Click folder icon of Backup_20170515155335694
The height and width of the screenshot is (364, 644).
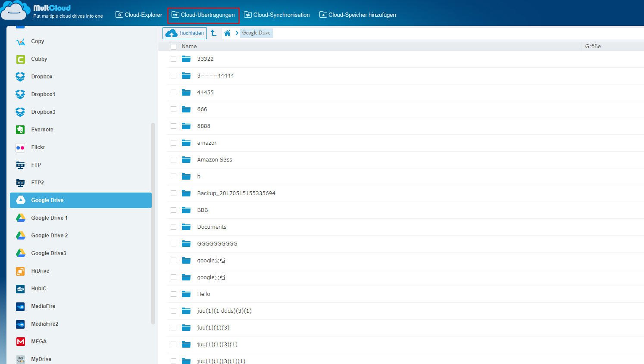pos(186,193)
